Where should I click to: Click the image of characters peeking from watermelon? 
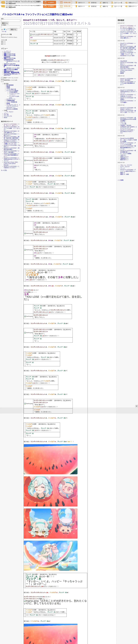click(51, 523)
